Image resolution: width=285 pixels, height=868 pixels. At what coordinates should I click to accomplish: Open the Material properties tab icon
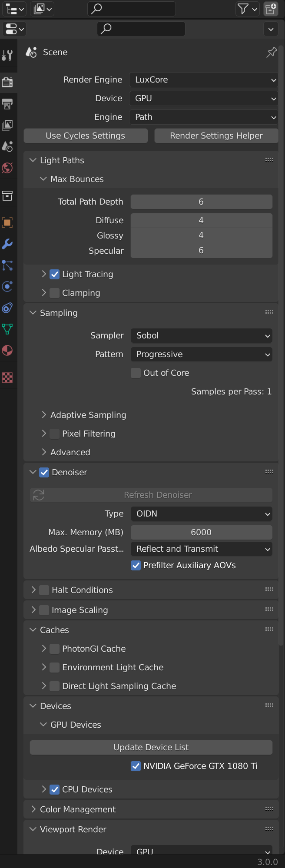tap(7, 351)
